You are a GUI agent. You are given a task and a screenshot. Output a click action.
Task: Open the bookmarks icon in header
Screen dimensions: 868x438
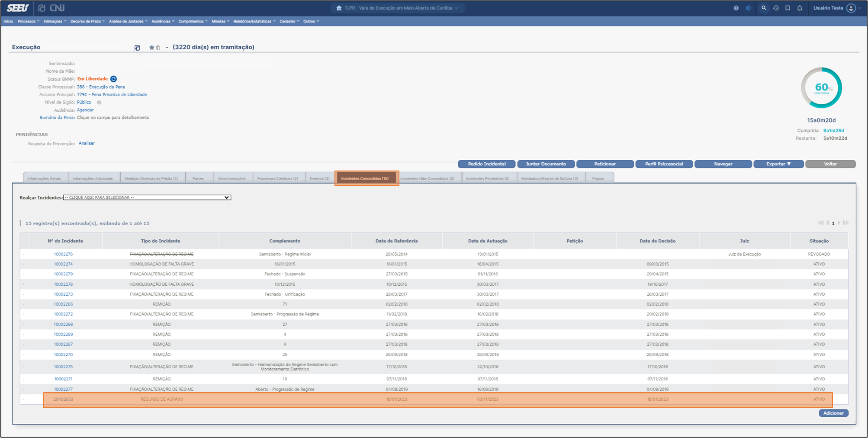[788, 8]
